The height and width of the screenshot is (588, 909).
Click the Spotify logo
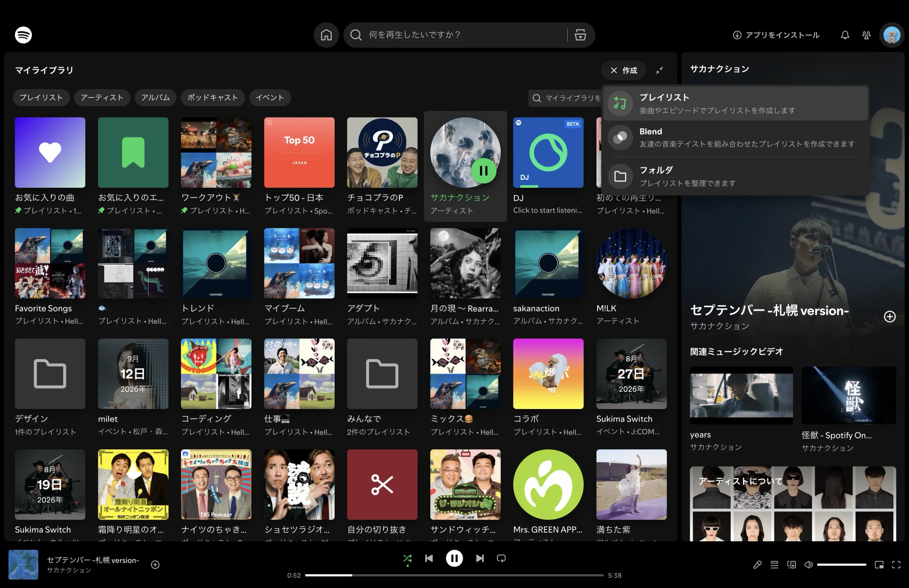23,35
